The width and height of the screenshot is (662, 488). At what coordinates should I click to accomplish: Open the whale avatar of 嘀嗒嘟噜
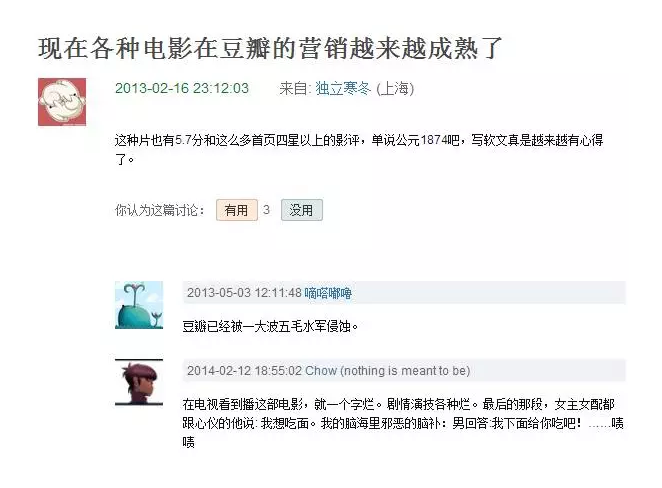[139, 305]
